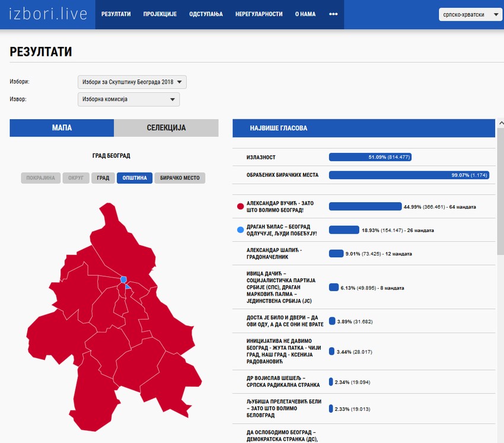Click the izbori.live logo
Viewport: 504px width, 443px height.
48,14
